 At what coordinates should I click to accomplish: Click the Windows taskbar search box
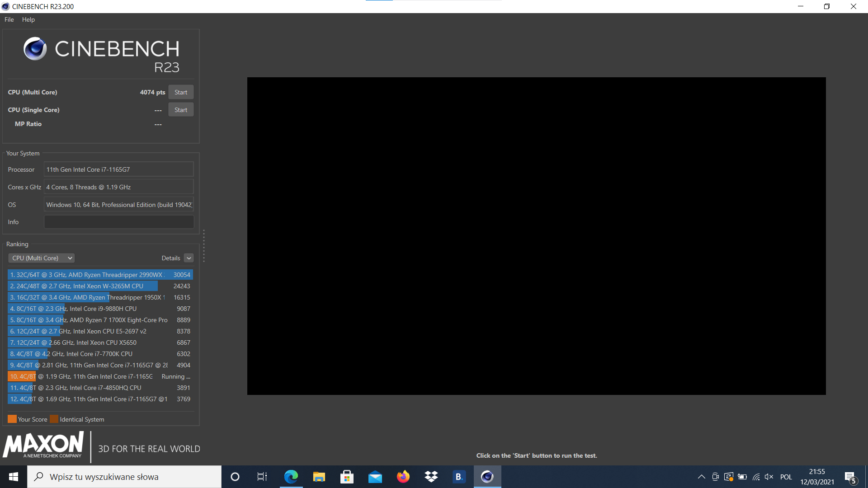(122, 477)
